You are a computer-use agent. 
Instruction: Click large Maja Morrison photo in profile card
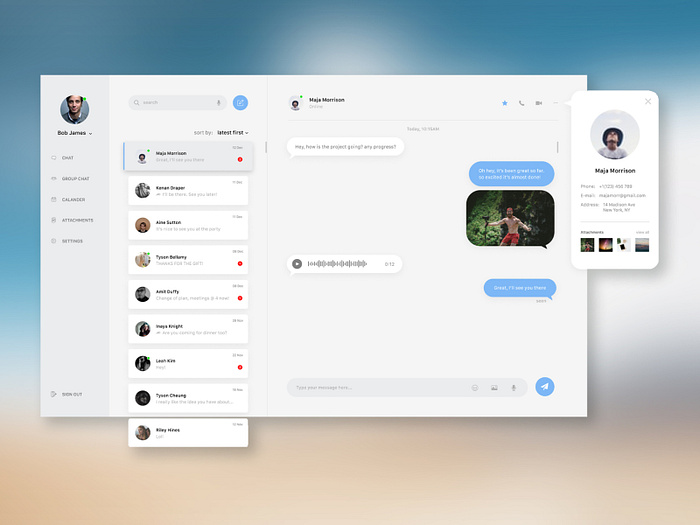pos(615,134)
